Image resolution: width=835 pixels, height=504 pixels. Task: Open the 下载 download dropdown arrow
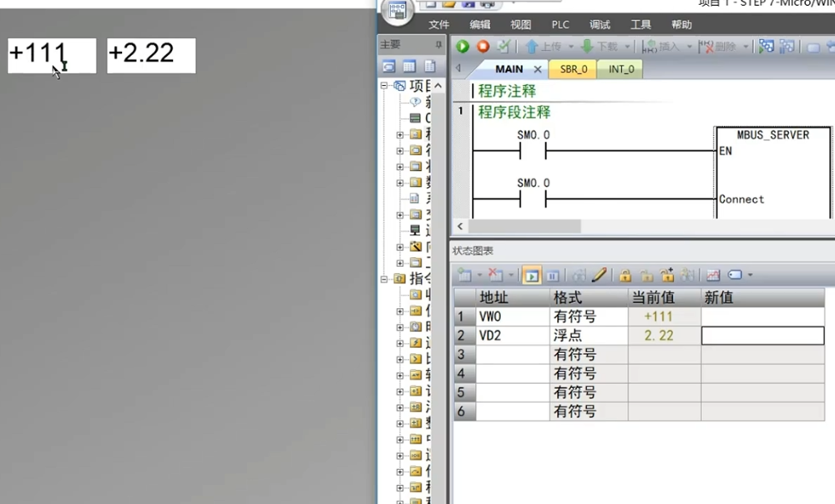point(628,47)
